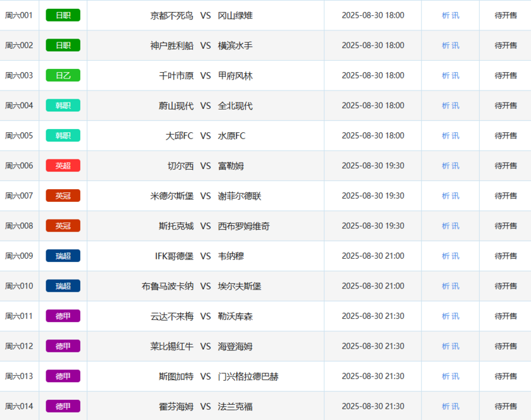Open the 法兰克福 team link

pyautogui.click(x=235, y=406)
